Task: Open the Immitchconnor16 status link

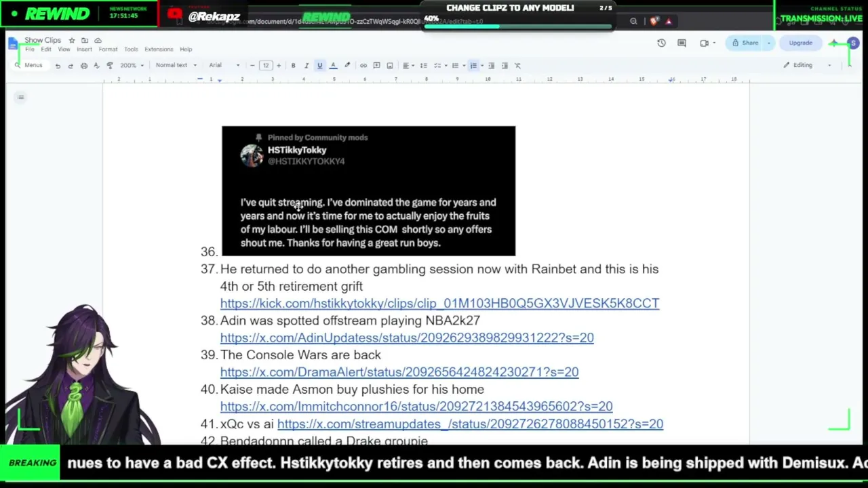Action: (416, 406)
